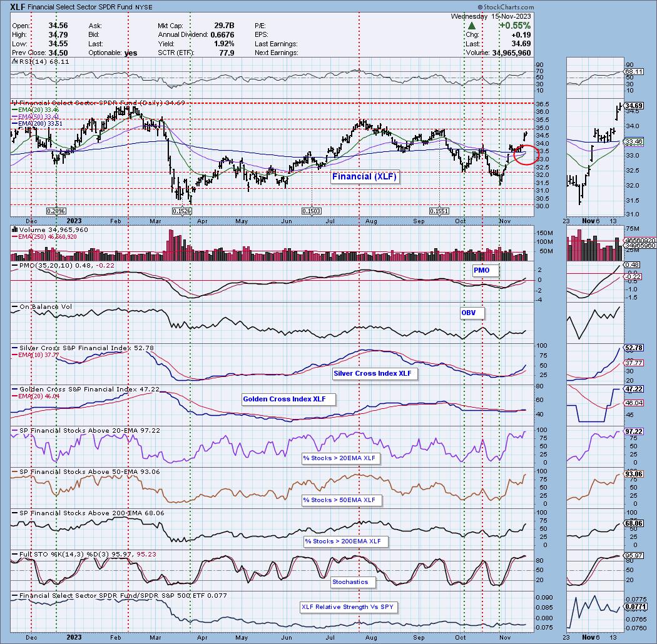
Task: Click the Golden Cross S&P Financial Index 47.22 label
Action: pyautogui.click(x=86, y=390)
